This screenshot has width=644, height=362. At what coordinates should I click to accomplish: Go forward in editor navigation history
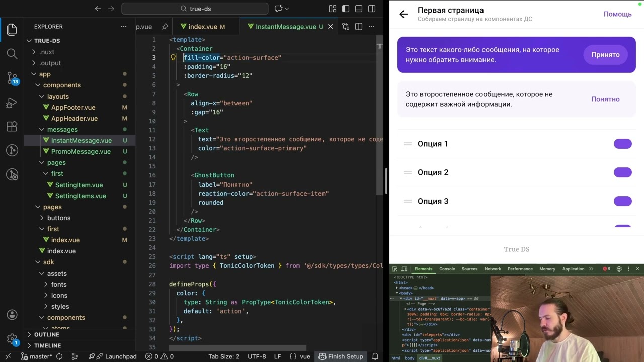112,9
